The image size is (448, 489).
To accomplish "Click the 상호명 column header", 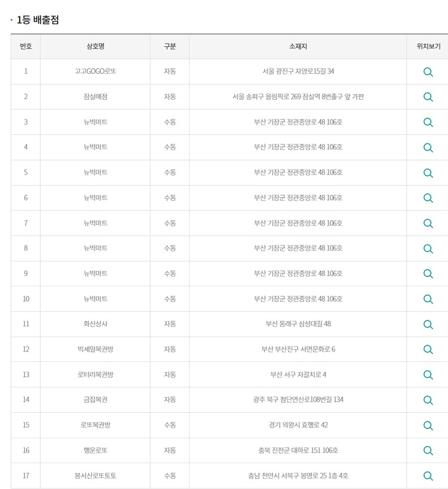I will (95, 46).
